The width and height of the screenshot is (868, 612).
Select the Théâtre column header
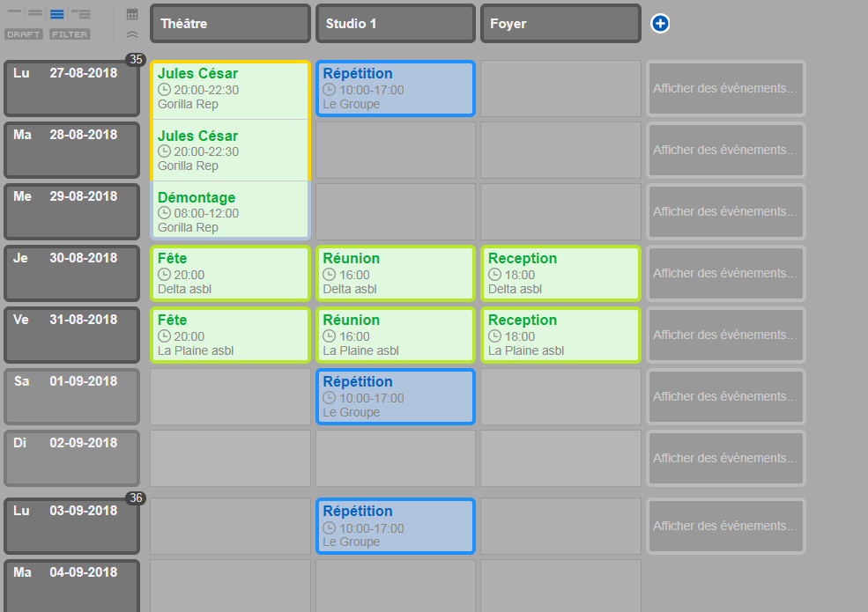coord(230,24)
